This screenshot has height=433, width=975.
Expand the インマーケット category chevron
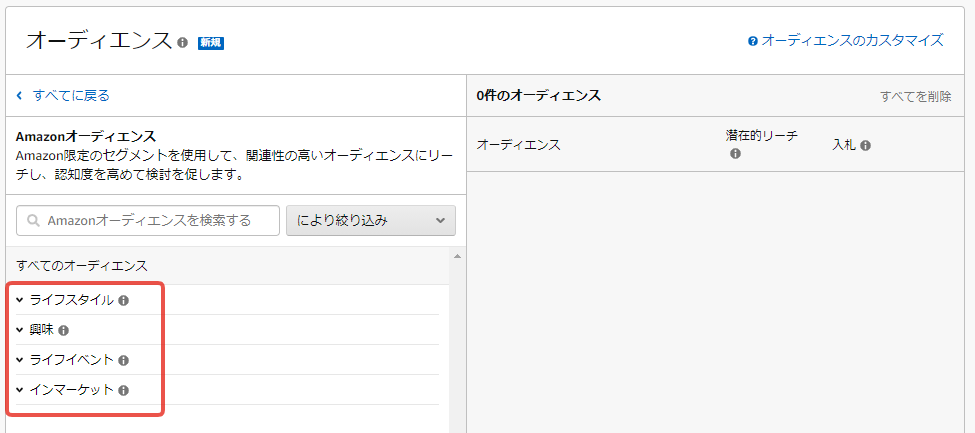tap(20, 390)
